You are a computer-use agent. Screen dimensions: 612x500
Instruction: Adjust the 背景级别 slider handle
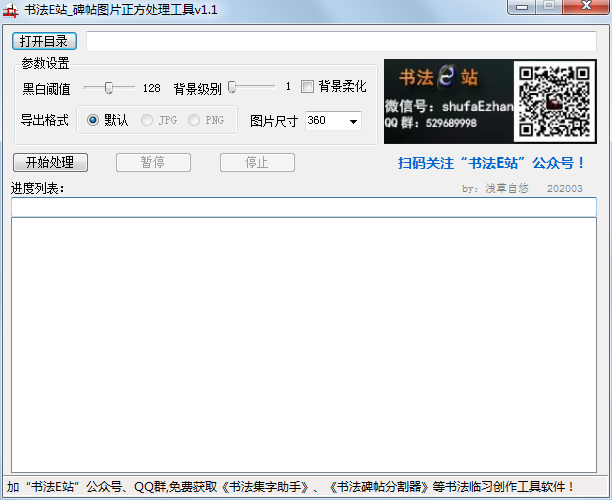(x=232, y=87)
